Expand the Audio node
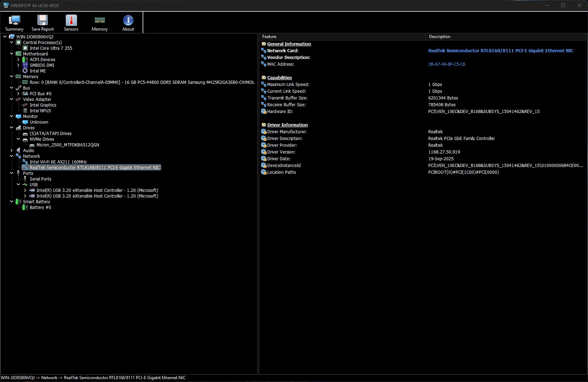This screenshot has height=382, width=588. (11, 151)
